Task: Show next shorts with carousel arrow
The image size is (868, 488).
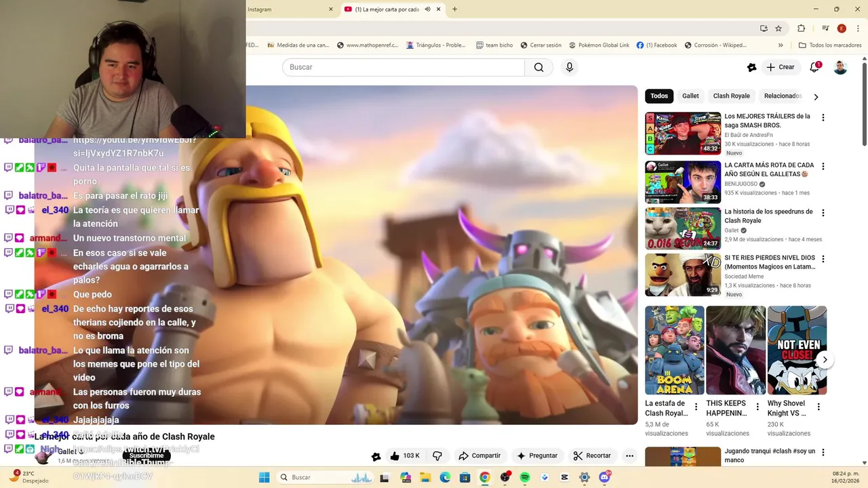Action: 825,360
